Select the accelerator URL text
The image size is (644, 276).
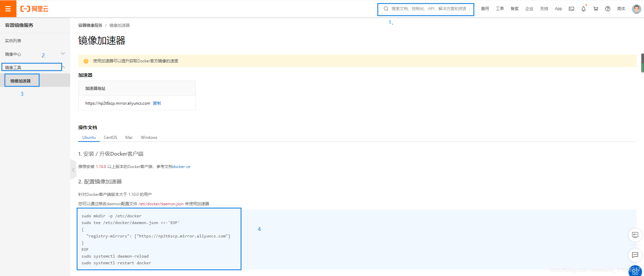[x=118, y=103]
